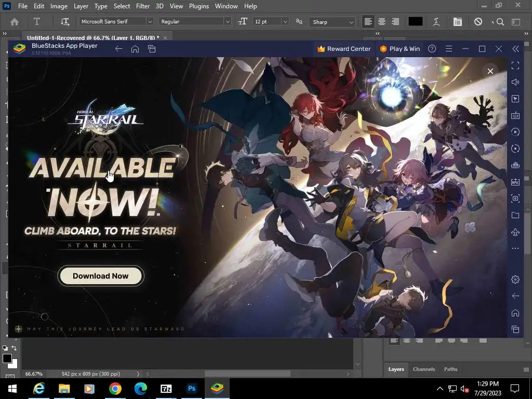Take a BlueStacks screenshot with camera icon
532x399 pixels.
point(515,198)
